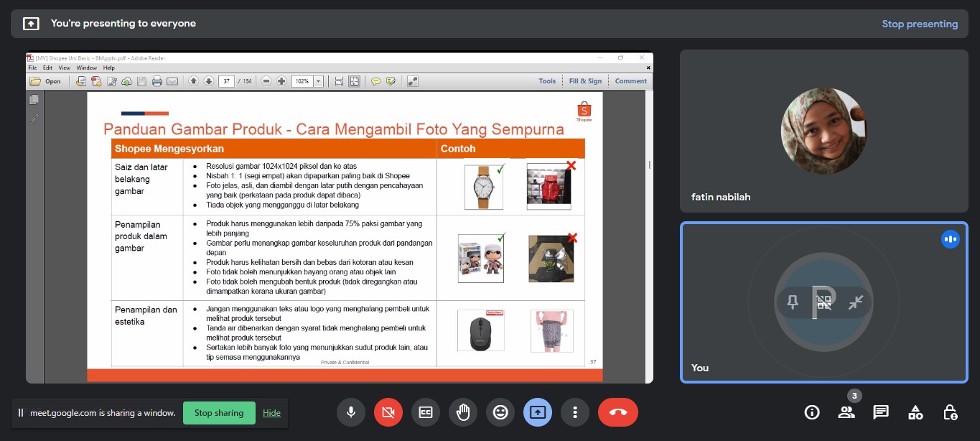
Task: Open host controls lock icon
Action: point(950,412)
